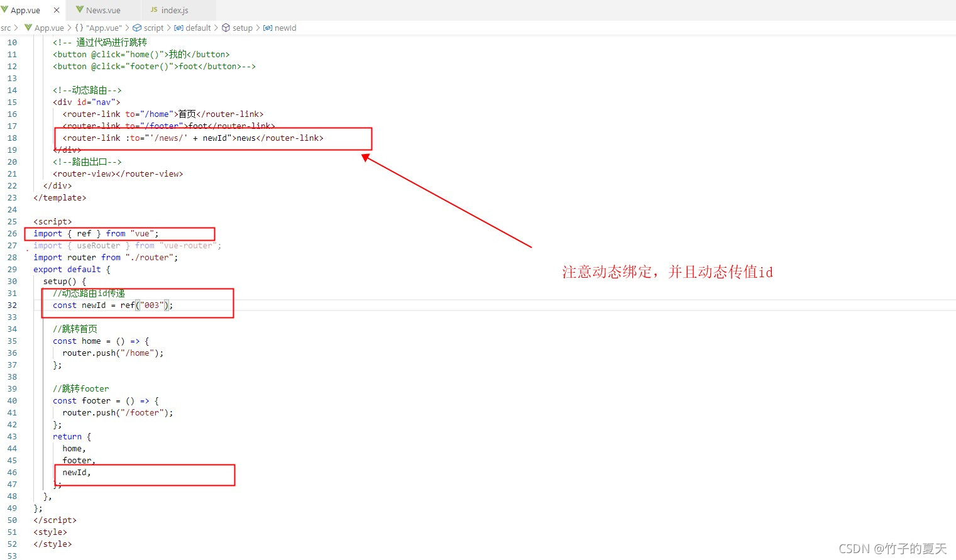Click the import { ref } from "vue" line
The height and width of the screenshot is (560, 956).
coord(96,233)
